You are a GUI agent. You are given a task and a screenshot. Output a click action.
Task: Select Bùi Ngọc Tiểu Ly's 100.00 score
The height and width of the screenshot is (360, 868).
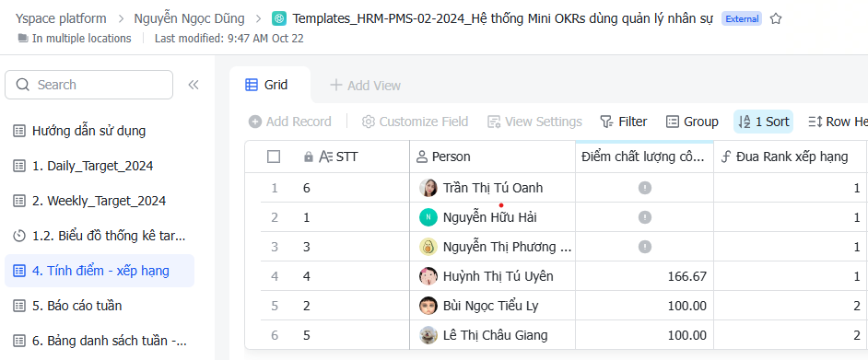pos(644,306)
